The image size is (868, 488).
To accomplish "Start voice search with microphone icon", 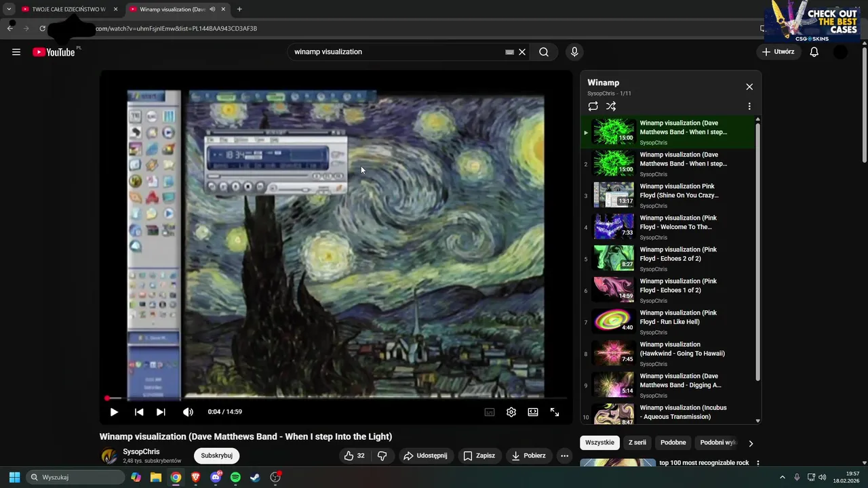I will pos(574,52).
